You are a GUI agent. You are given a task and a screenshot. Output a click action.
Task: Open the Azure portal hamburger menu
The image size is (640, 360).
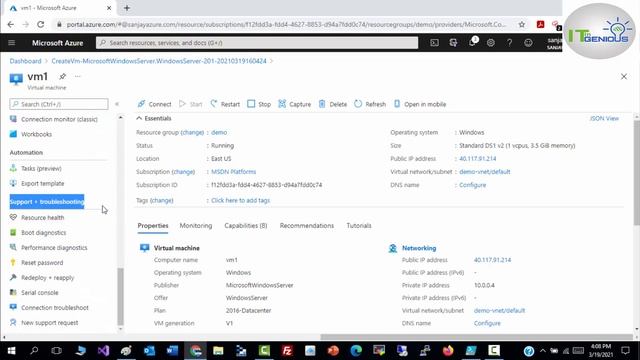tap(11, 43)
